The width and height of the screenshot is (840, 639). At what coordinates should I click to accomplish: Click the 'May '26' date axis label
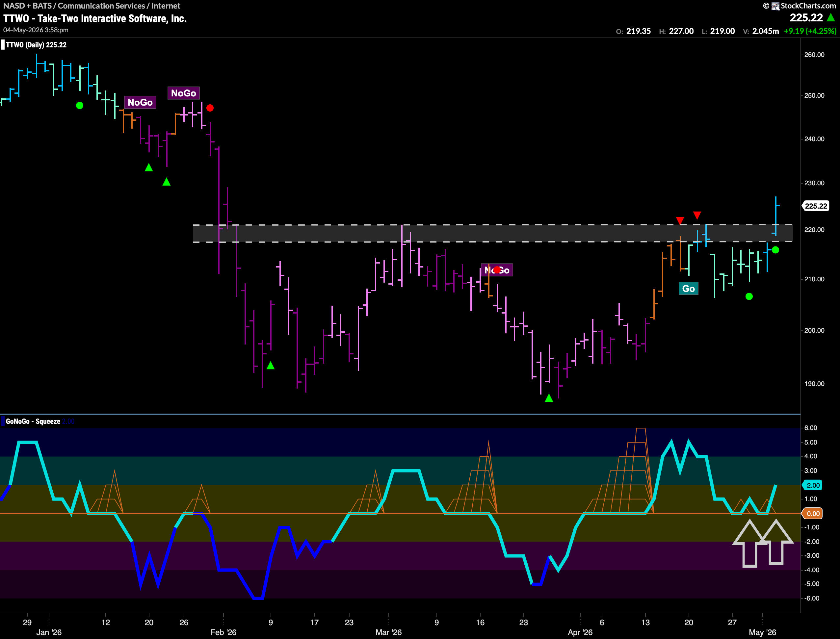(x=762, y=632)
